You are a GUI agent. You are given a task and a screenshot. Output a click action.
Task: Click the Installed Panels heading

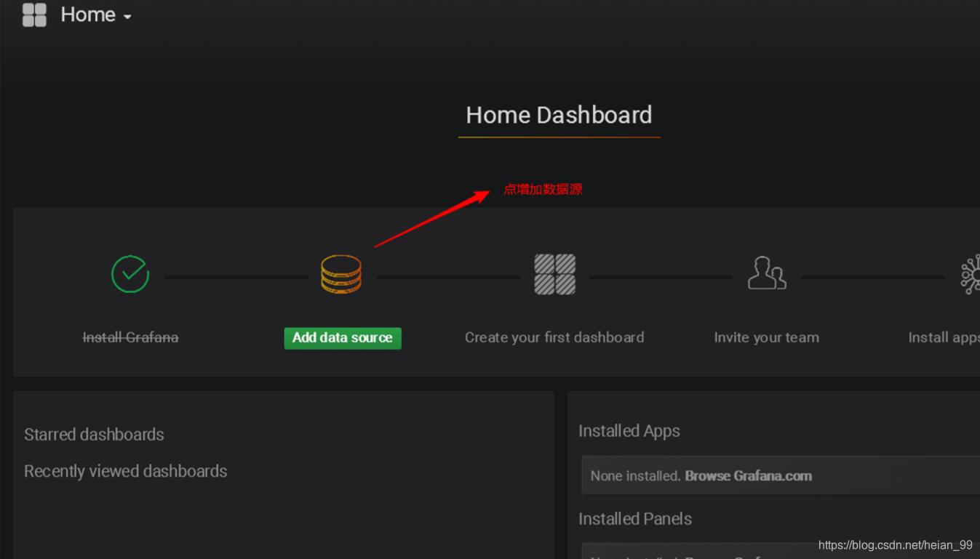635,519
